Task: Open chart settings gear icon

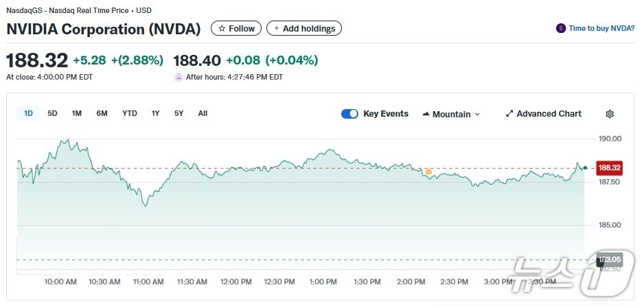Action: coord(609,114)
